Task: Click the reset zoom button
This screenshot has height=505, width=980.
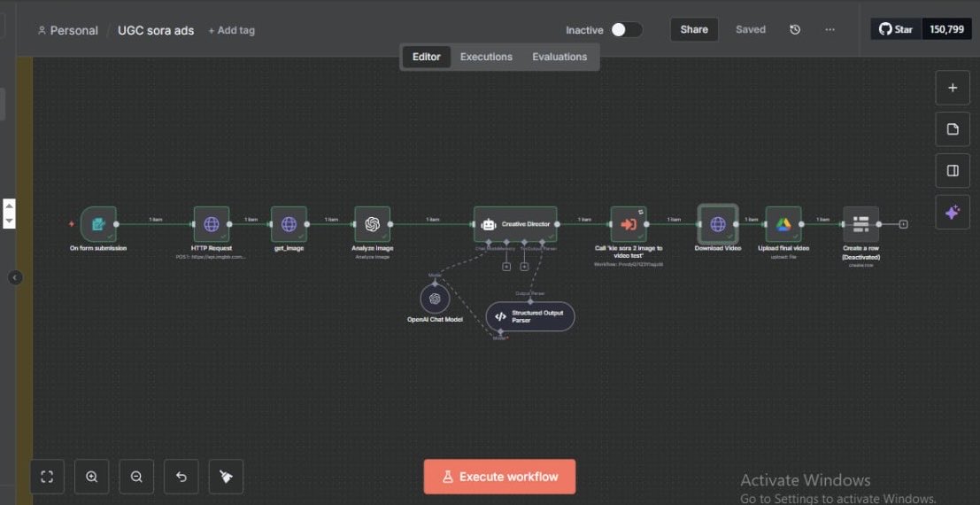Action: point(181,477)
